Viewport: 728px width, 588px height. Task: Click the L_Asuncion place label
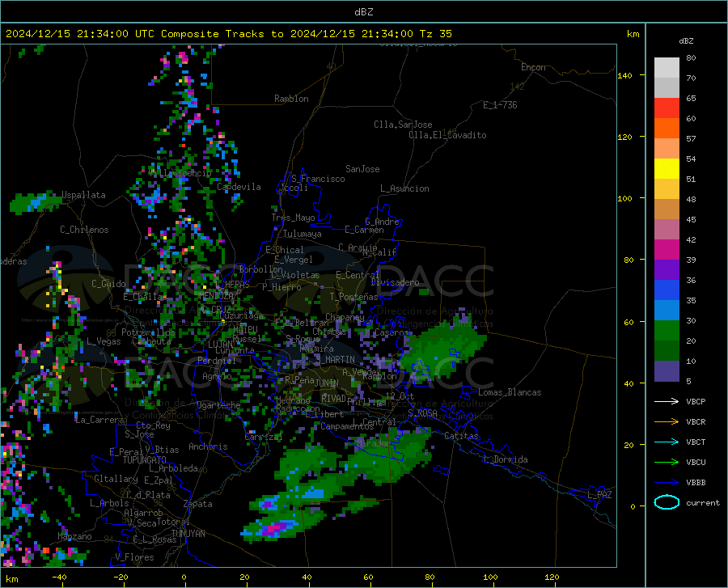[x=404, y=188]
